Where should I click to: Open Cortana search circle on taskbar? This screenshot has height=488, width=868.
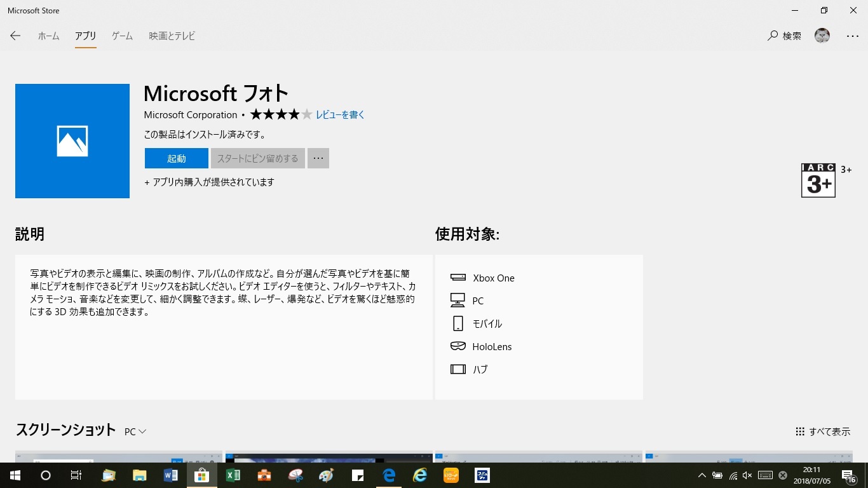point(46,475)
